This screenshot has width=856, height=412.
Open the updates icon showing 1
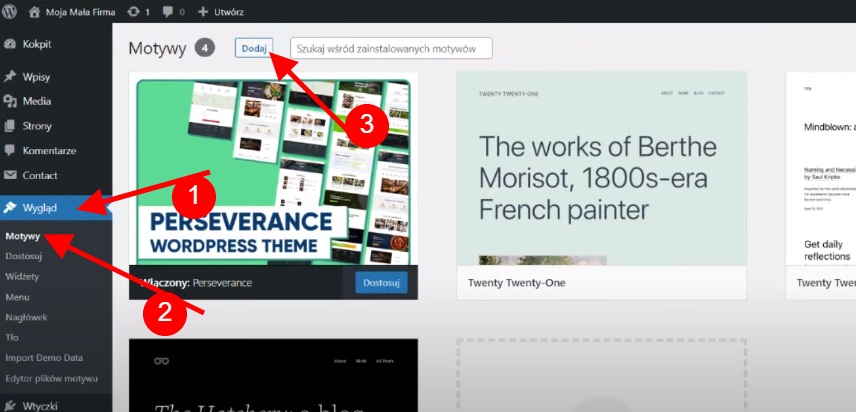(133, 11)
